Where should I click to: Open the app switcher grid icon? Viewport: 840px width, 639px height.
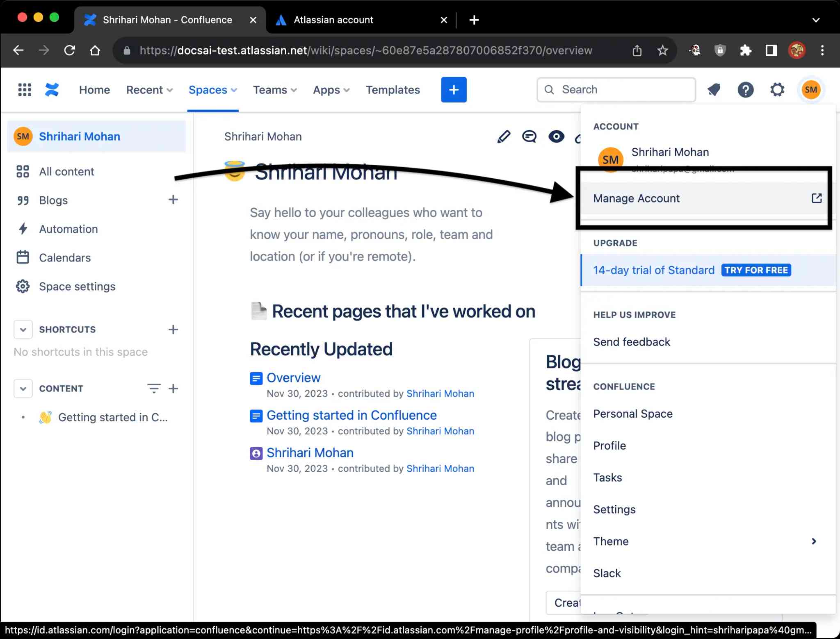pyautogui.click(x=25, y=90)
